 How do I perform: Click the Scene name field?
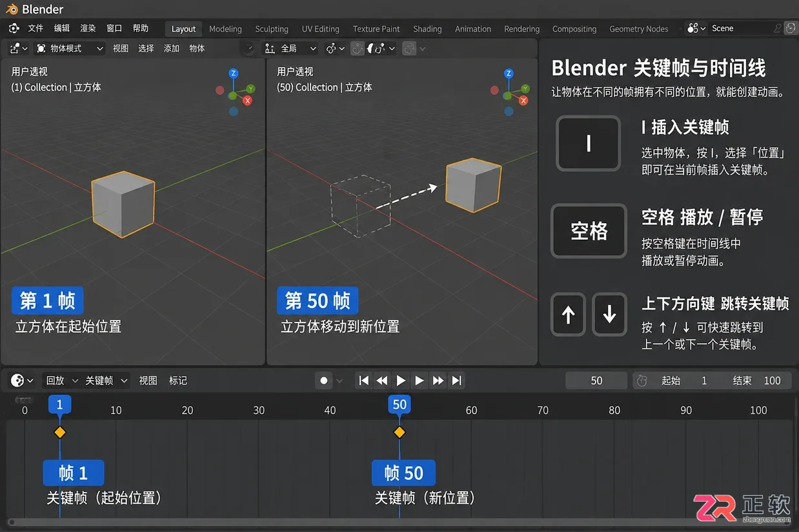point(746,28)
